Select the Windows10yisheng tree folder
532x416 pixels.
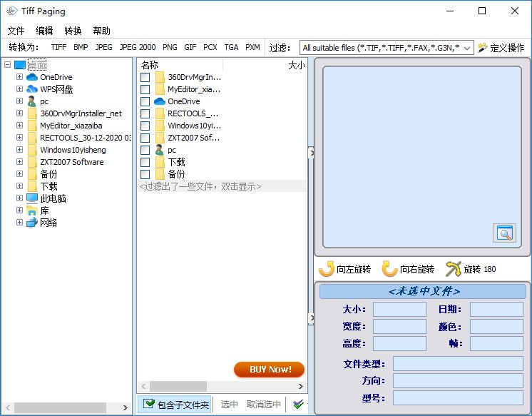[x=73, y=150]
